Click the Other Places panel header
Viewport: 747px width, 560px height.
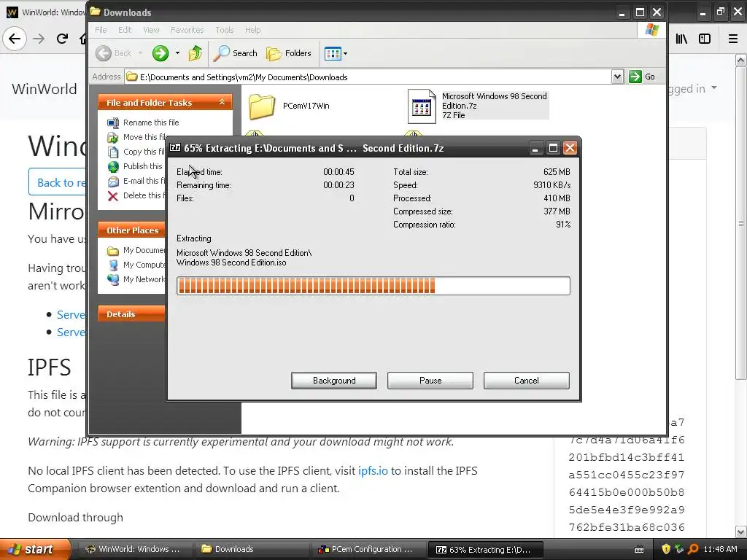132,230
